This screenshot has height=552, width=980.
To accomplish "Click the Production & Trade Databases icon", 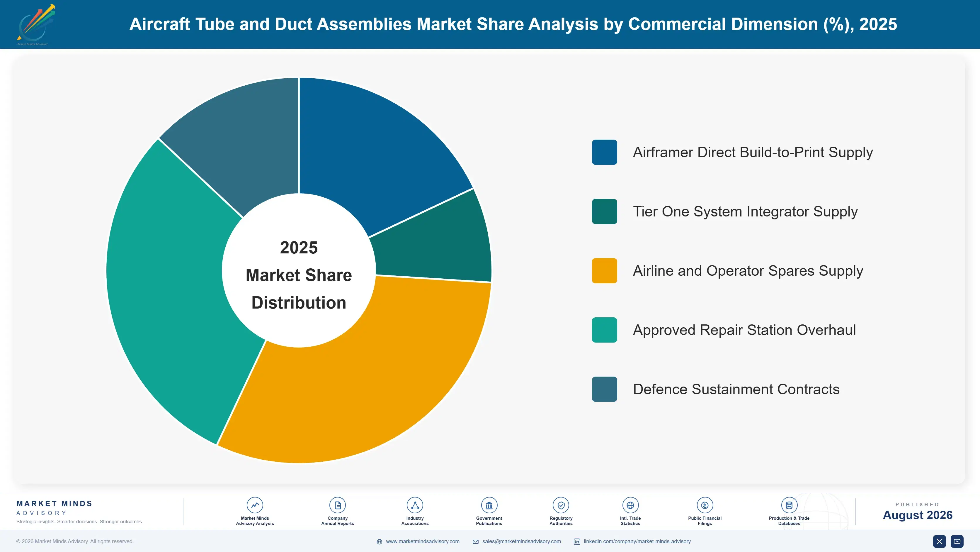I will pyautogui.click(x=789, y=505).
